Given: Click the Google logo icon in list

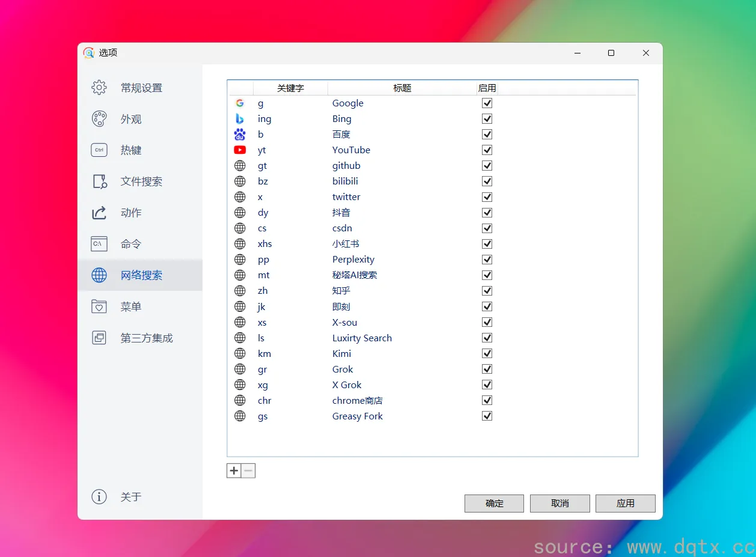Looking at the screenshot, I should pyautogui.click(x=240, y=103).
